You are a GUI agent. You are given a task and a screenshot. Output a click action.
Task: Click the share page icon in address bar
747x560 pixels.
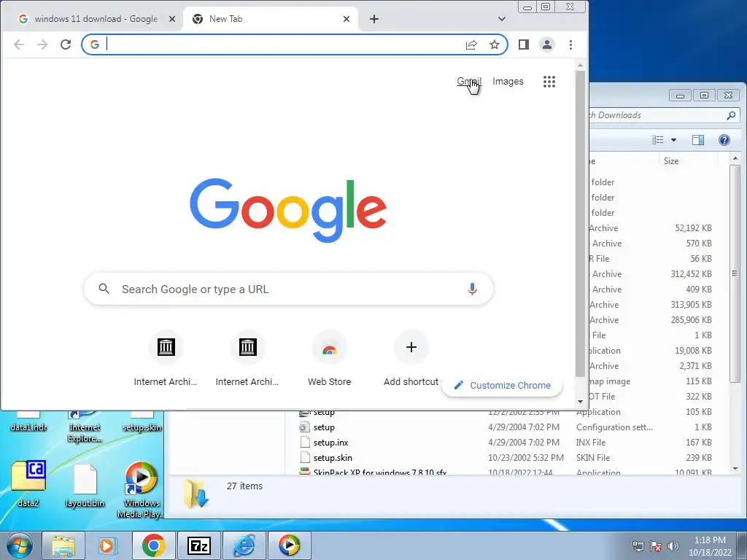coord(471,44)
